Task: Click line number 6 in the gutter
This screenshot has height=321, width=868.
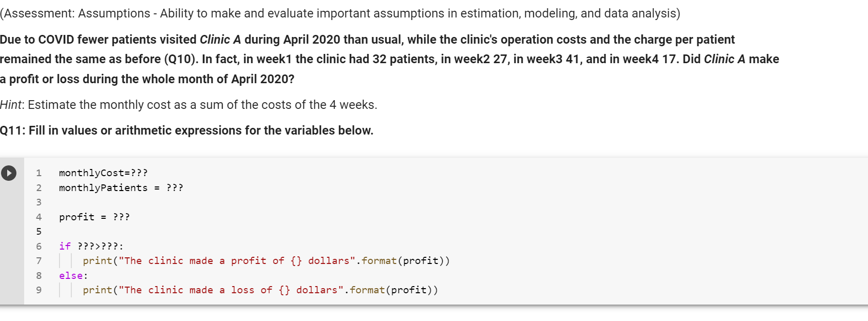Action: pyautogui.click(x=39, y=247)
